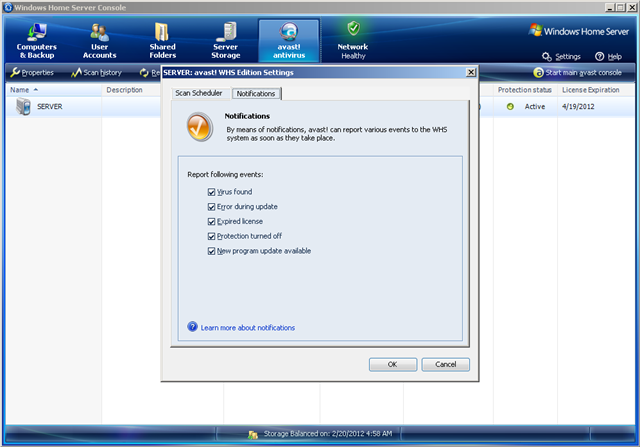Sort by the Name column header
Screen dimensions: 640x447
point(53,90)
